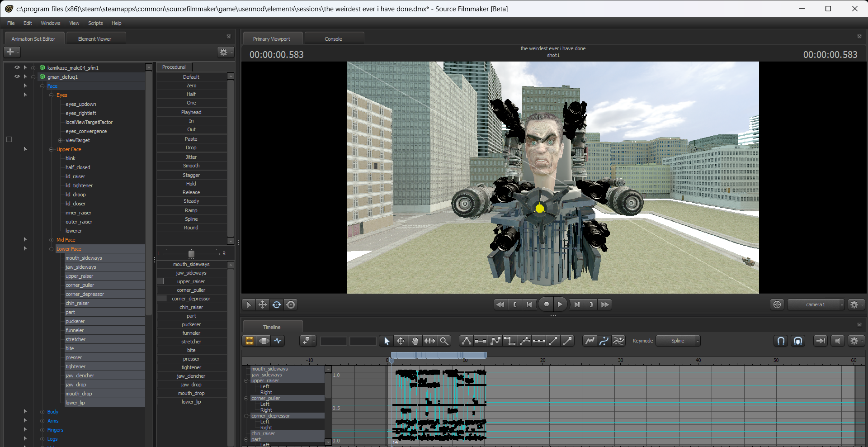Open the Windows menu
This screenshot has height=447, width=868.
[51, 23]
